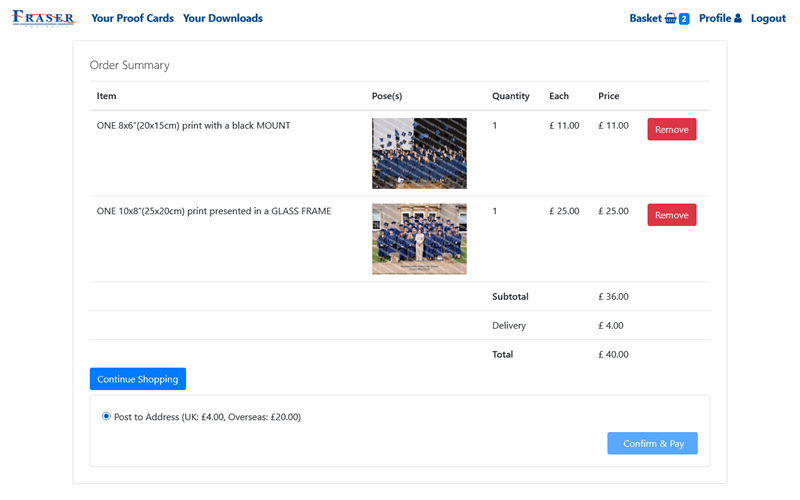Click the Delivery label

click(x=509, y=326)
